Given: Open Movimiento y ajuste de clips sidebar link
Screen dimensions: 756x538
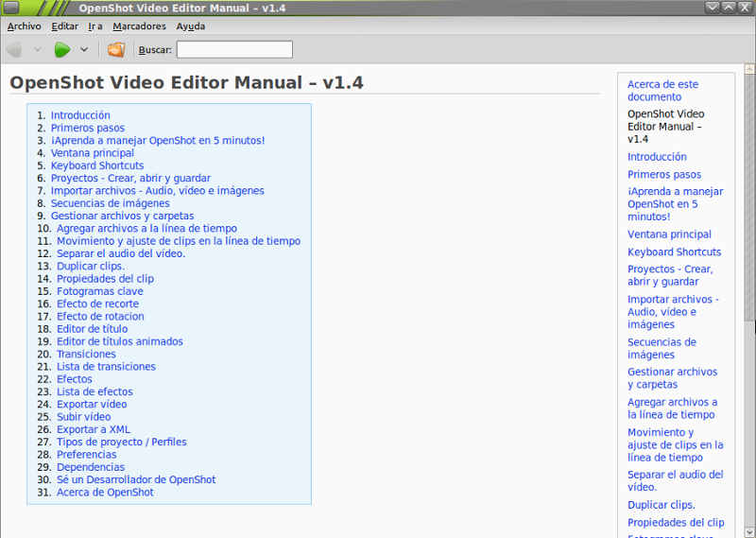Looking at the screenshot, I should point(676,444).
